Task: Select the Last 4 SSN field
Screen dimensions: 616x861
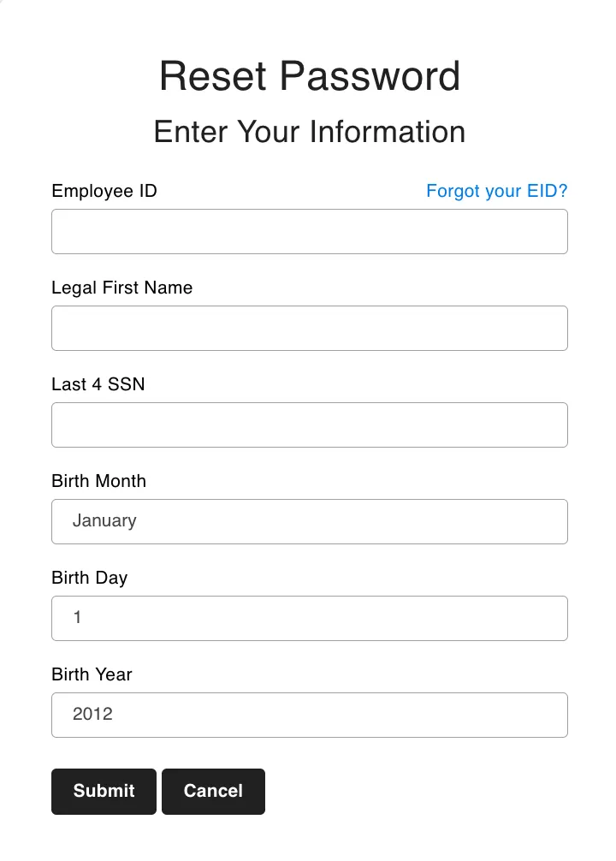Action: (310, 425)
